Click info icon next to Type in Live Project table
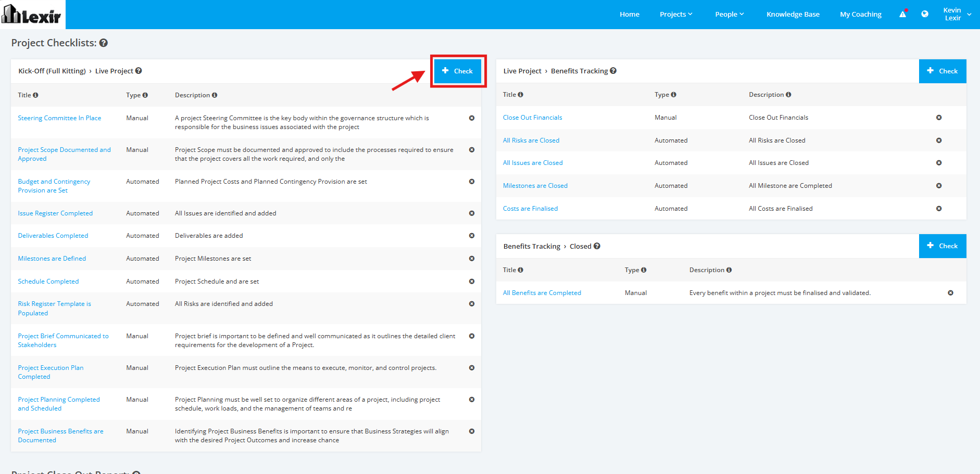This screenshot has height=474, width=980. 674,95
